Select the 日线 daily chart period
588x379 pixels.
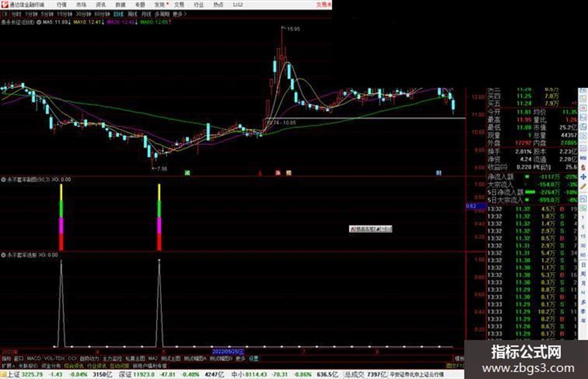coord(118,14)
